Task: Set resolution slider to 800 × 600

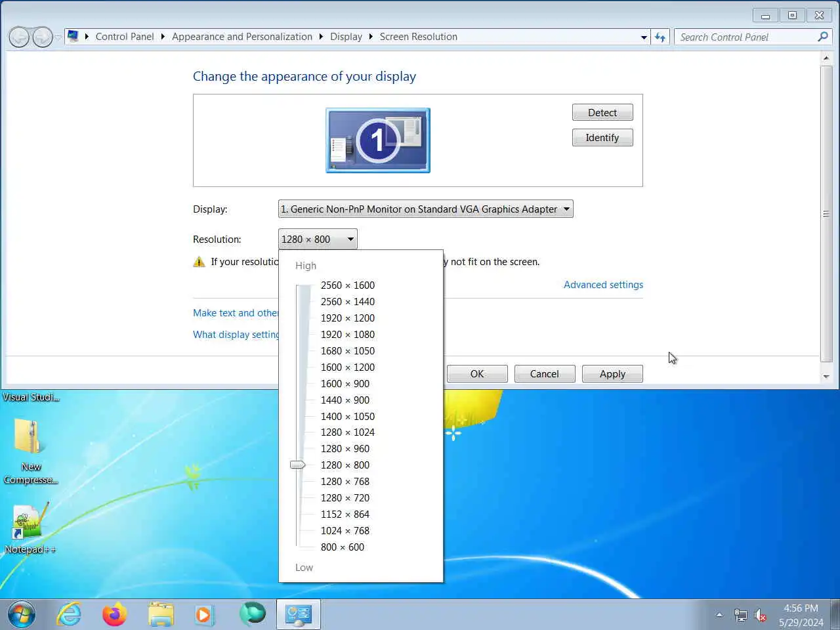Action: [343, 547]
